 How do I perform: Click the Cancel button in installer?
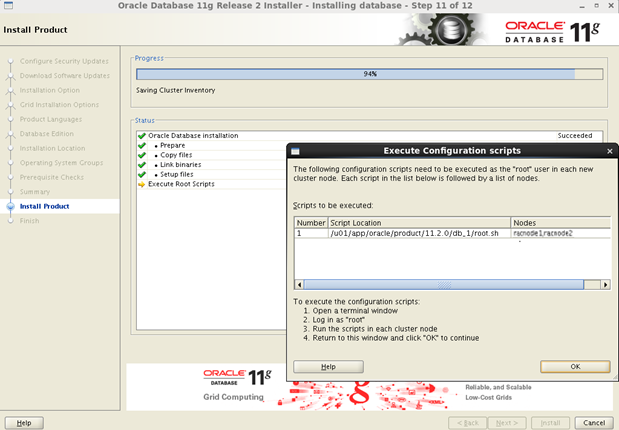[594, 423]
